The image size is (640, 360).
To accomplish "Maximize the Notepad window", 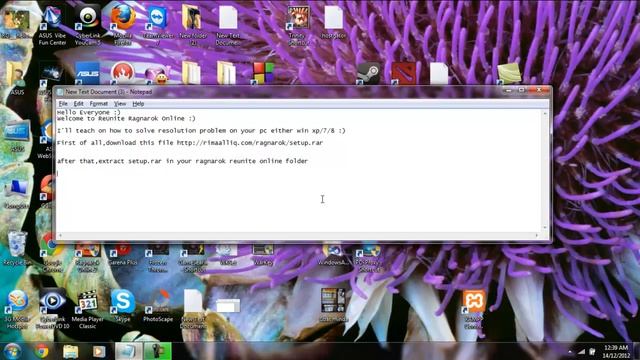I will point(521,90).
